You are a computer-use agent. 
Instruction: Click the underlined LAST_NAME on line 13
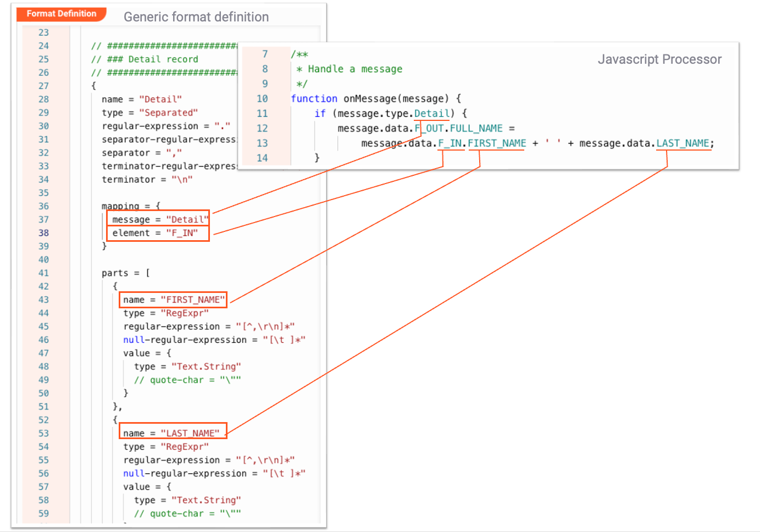tap(683, 143)
